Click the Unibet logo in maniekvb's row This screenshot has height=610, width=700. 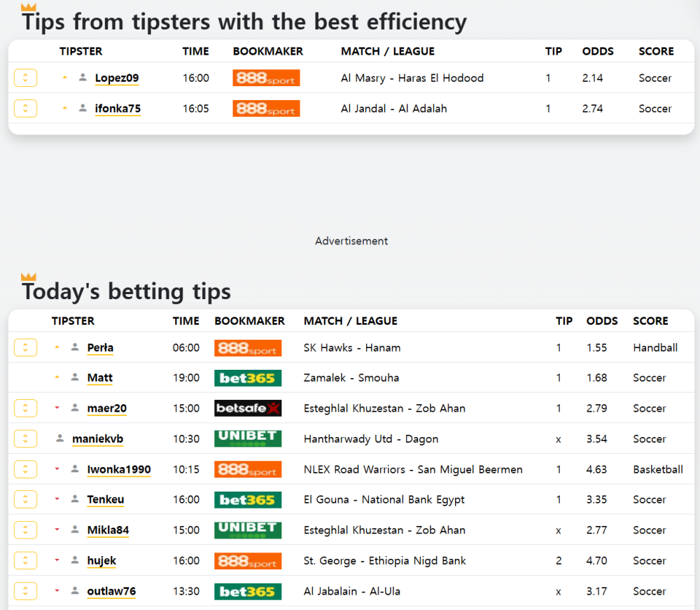[248, 438]
